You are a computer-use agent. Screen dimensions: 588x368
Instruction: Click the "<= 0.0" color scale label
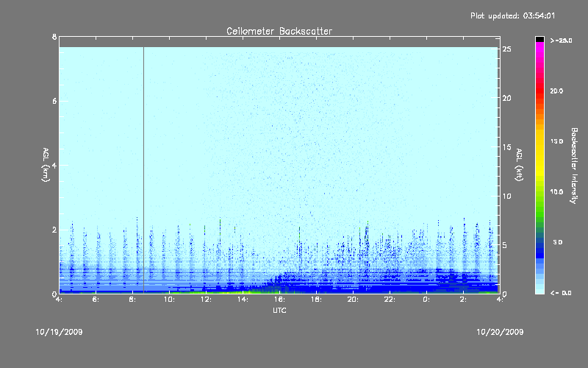click(x=561, y=293)
